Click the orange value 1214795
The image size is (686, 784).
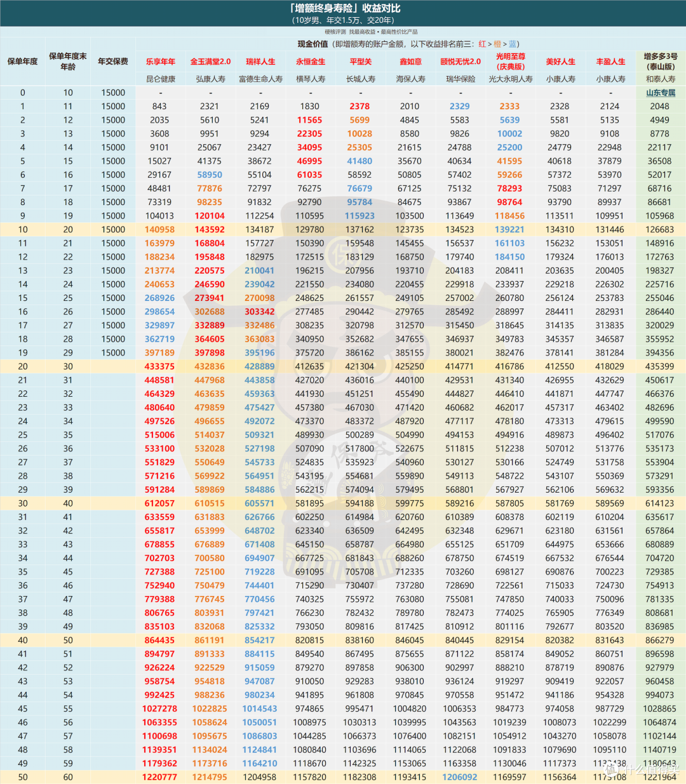[x=210, y=777]
